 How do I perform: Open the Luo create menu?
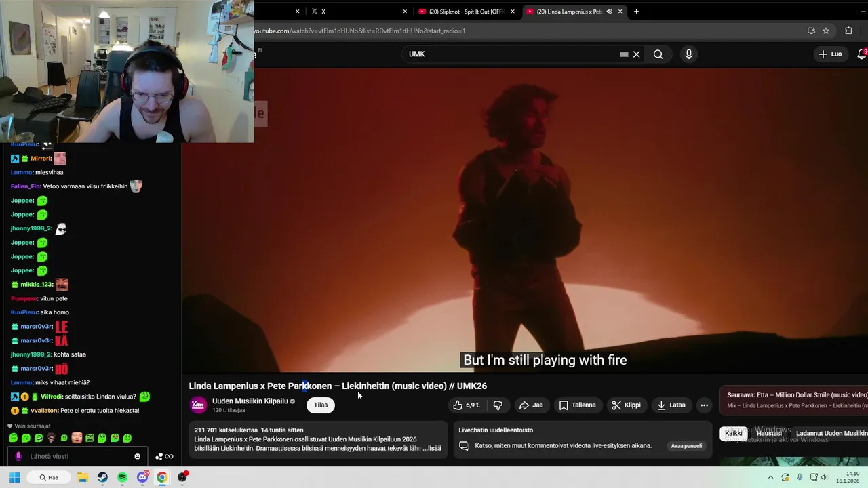pyautogui.click(x=830, y=54)
